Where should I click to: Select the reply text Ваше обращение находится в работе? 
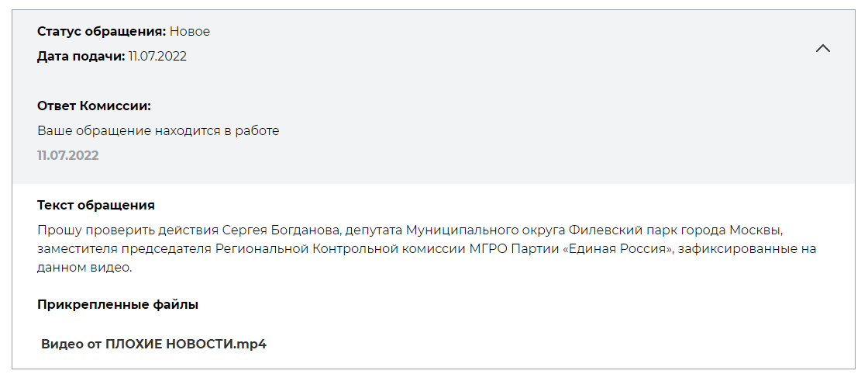(158, 131)
